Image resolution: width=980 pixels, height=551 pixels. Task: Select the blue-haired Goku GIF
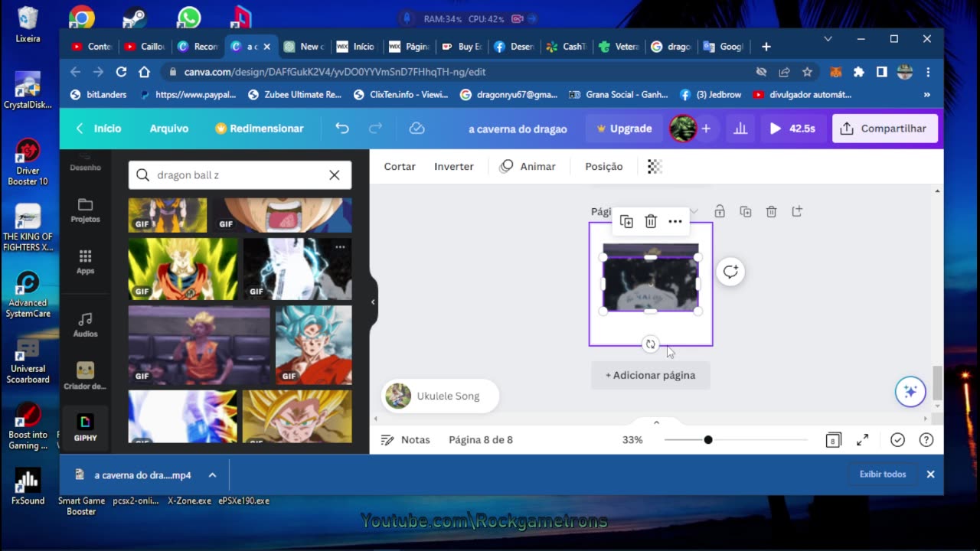coord(314,345)
